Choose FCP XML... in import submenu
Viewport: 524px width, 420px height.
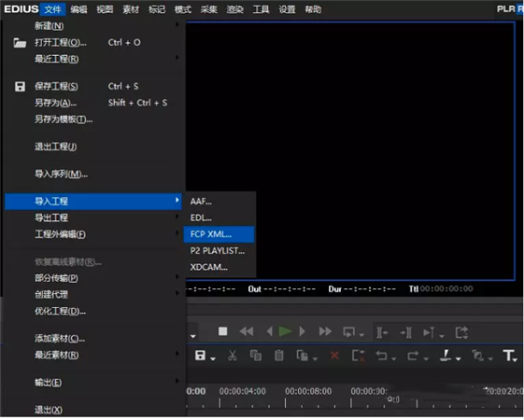(x=219, y=234)
